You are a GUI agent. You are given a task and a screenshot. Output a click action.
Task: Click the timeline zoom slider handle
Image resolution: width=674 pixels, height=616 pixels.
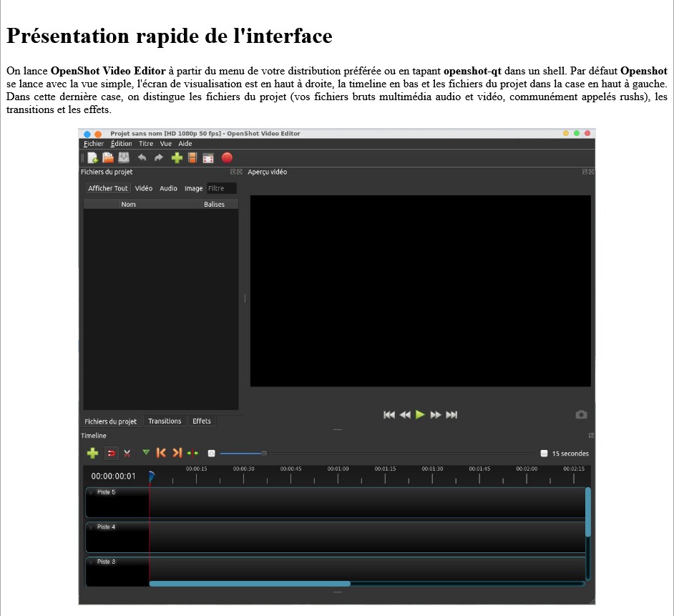tap(264, 453)
